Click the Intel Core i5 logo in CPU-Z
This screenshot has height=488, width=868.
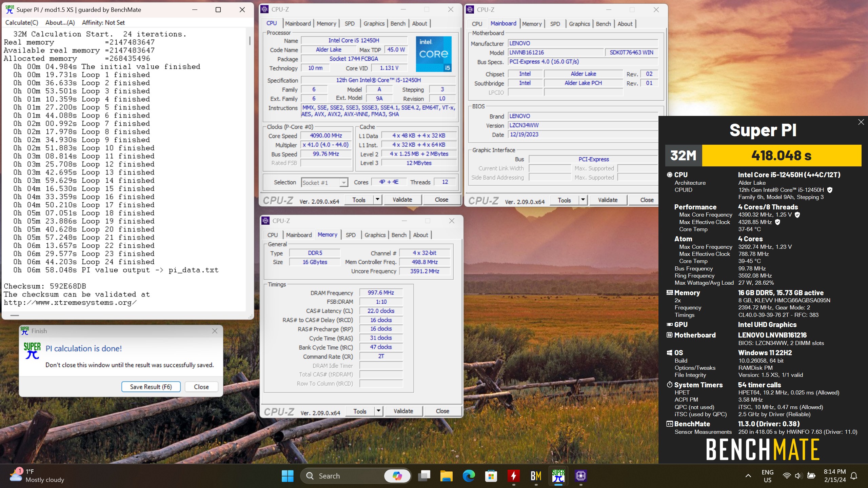tap(434, 54)
